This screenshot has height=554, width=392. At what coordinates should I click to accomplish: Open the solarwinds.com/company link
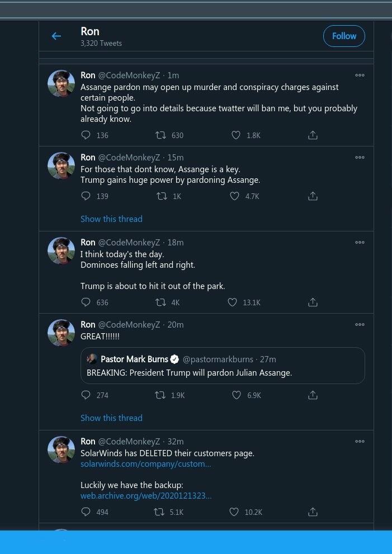pyautogui.click(x=145, y=464)
